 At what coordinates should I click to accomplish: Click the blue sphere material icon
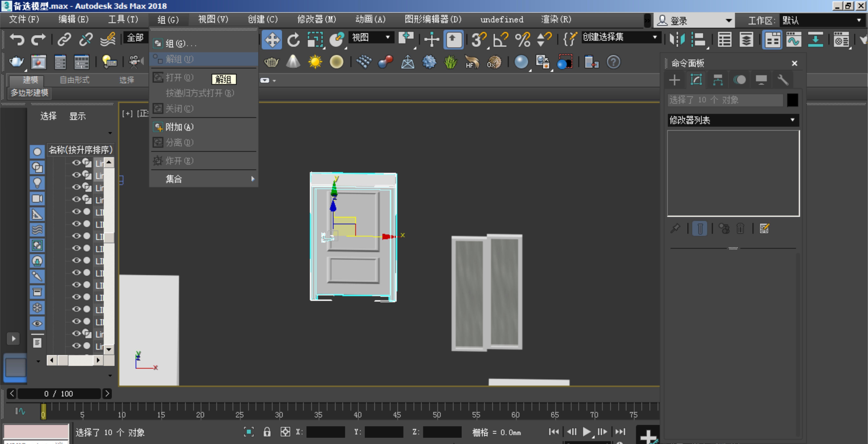point(521,62)
